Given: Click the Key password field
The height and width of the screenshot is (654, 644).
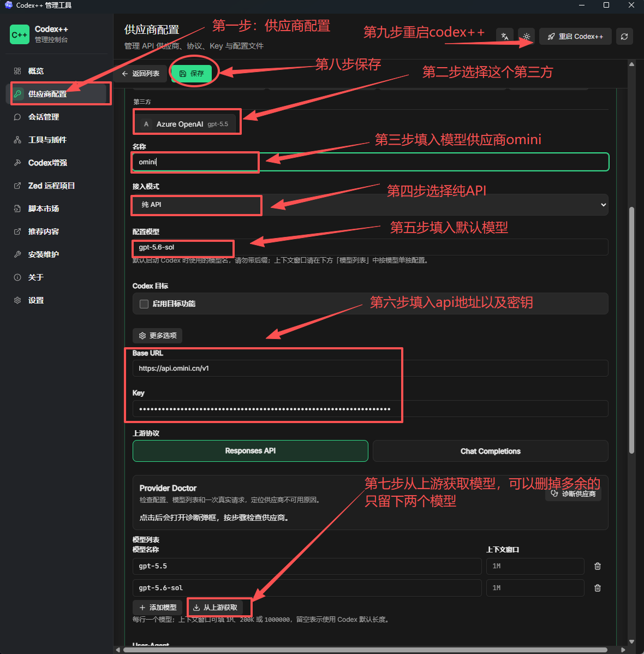Looking at the screenshot, I should [371, 409].
